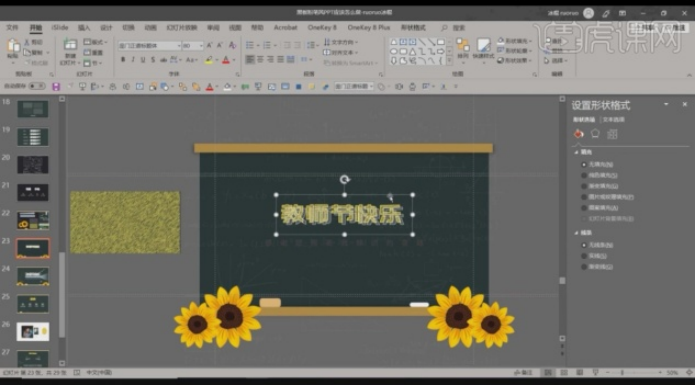This screenshot has width=696, height=386.
Task: Select slide 26 thumbnail
Action: click(x=33, y=331)
